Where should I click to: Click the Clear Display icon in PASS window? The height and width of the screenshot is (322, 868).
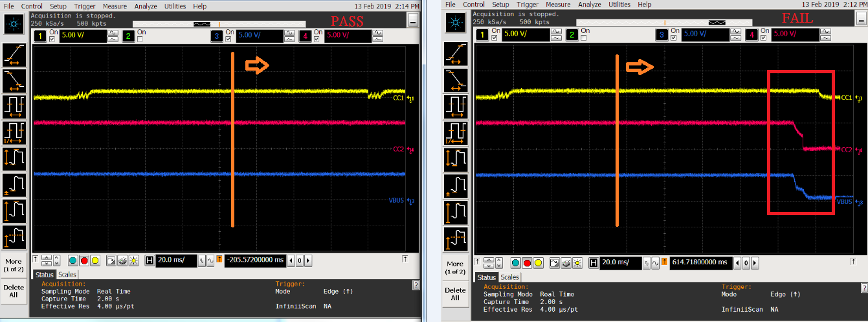tap(122, 260)
